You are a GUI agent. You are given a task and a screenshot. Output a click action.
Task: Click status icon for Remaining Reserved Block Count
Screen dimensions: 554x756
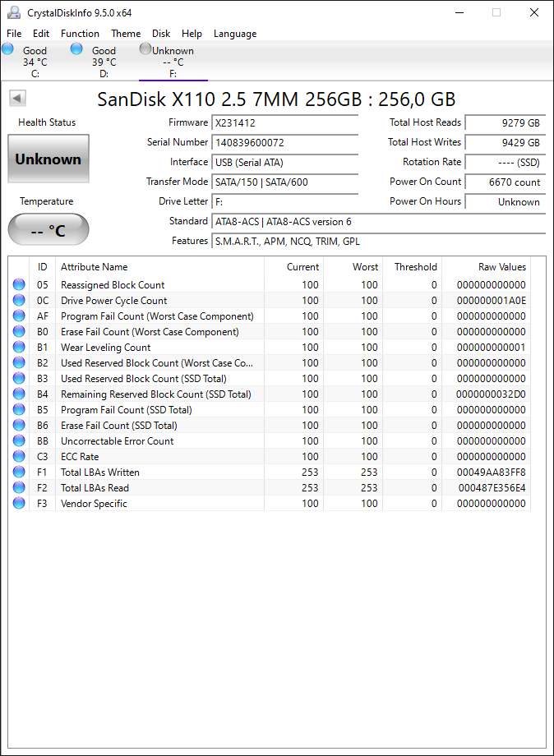[x=19, y=394]
